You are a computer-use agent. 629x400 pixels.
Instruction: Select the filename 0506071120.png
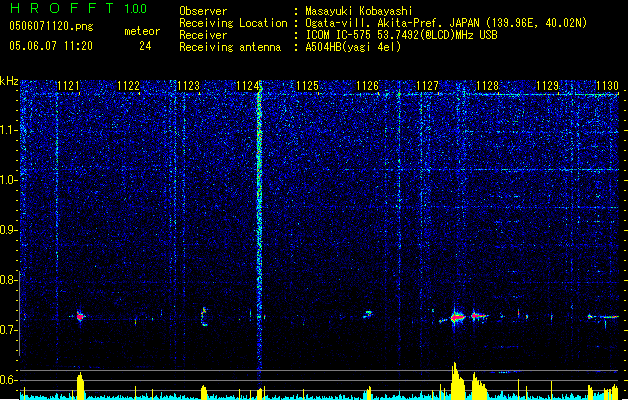pyautogui.click(x=51, y=26)
